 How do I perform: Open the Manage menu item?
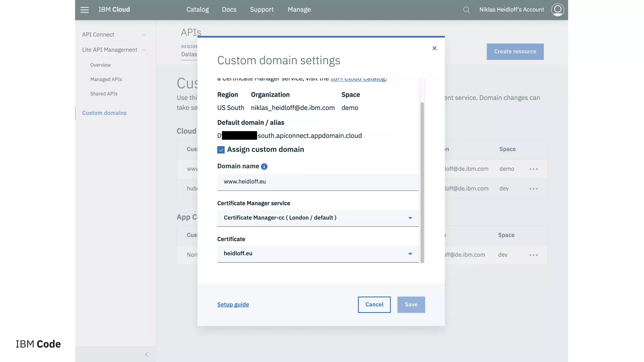pos(299,10)
